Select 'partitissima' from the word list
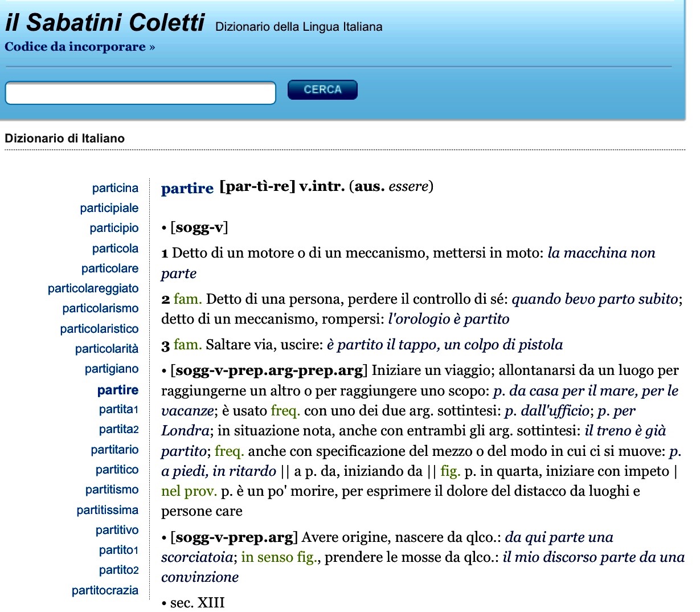Viewport: 700px width, 612px height. [107, 510]
